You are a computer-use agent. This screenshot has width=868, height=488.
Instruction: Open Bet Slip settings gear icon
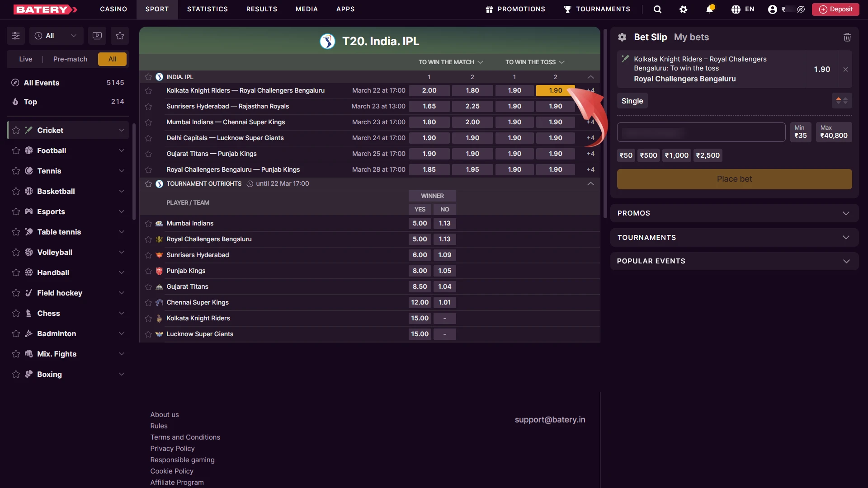622,37
